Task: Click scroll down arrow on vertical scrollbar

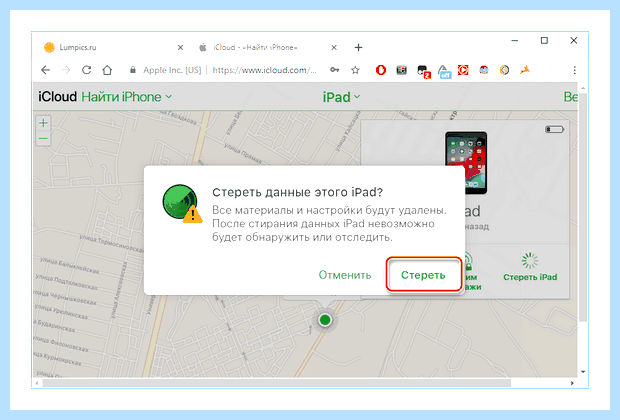Action: point(583,372)
